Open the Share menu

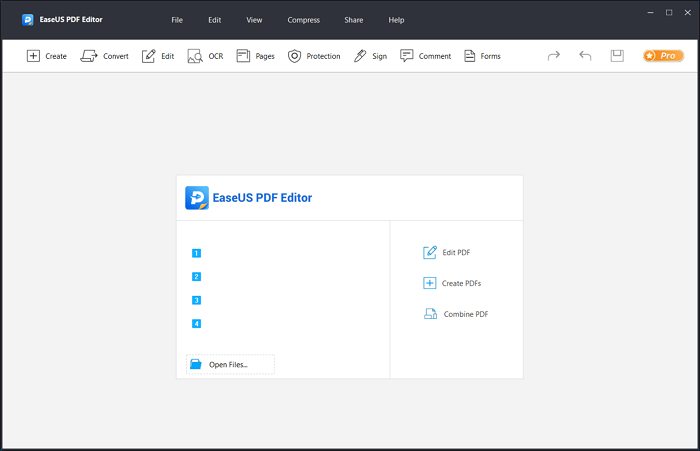[x=354, y=20]
